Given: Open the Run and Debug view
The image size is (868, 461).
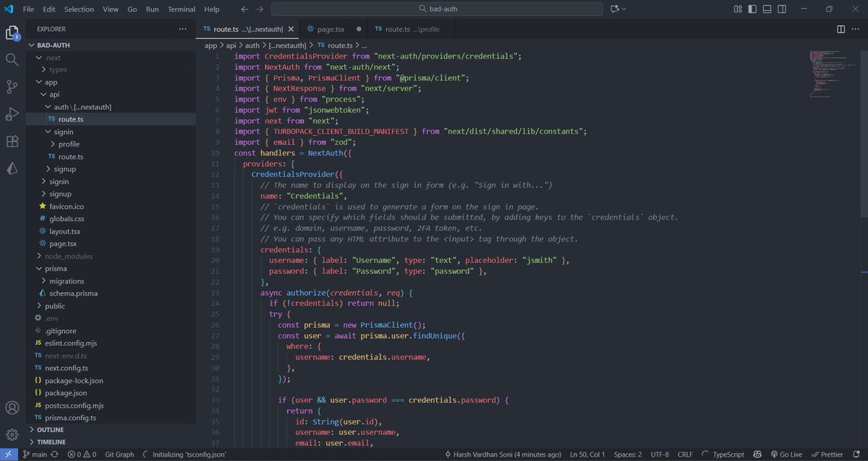Looking at the screenshot, I should [12, 114].
